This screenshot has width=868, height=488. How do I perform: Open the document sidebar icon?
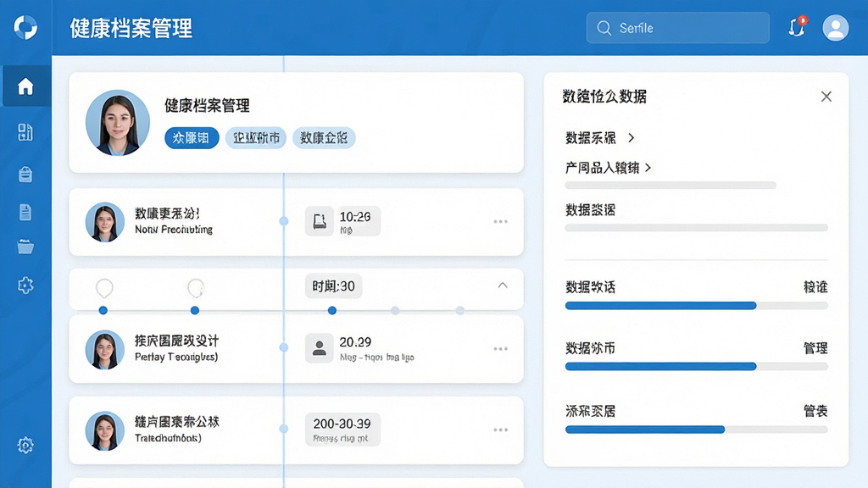(x=25, y=212)
